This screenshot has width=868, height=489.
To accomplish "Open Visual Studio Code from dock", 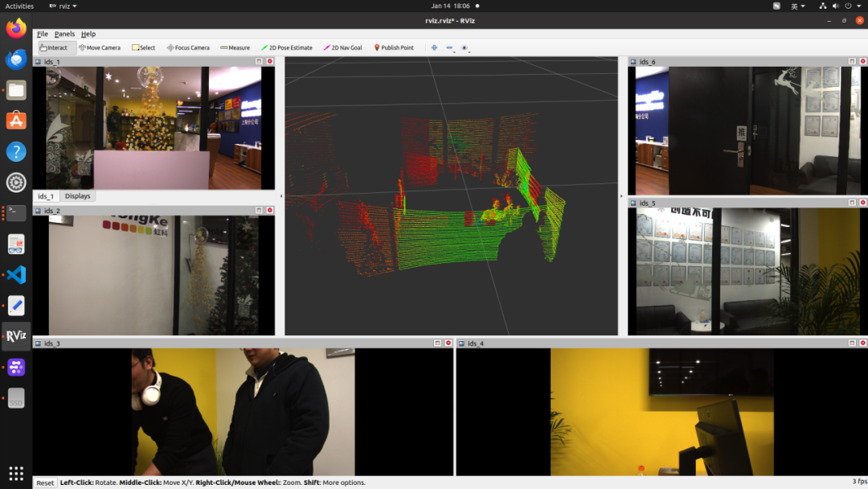I will click(16, 274).
